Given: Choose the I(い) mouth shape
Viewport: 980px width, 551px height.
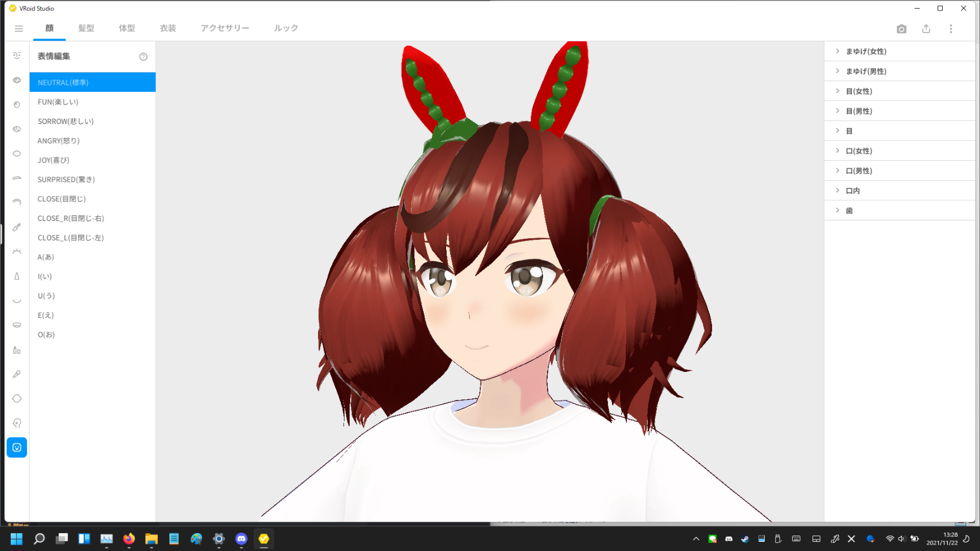Looking at the screenshot, I should 92,277.
